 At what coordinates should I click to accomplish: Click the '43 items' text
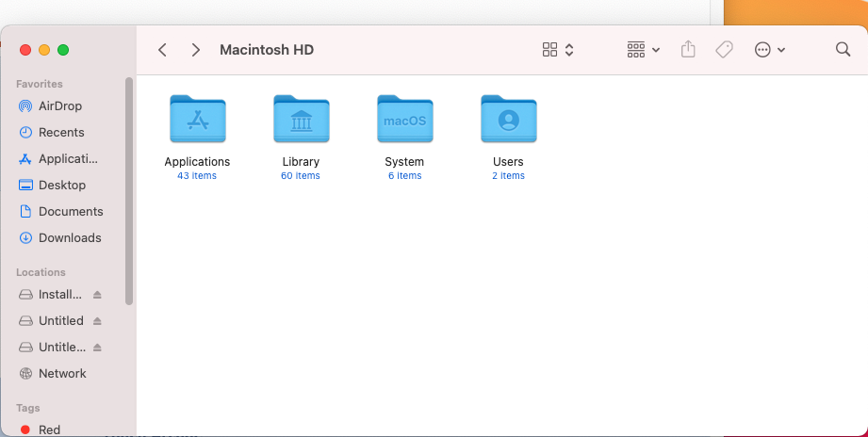coord(197,176)
